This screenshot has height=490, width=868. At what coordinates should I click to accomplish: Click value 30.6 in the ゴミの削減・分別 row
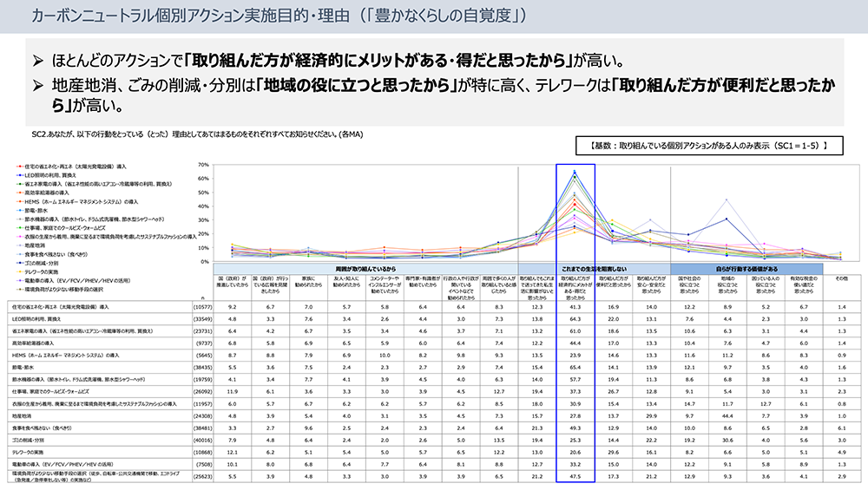[727, 441]
